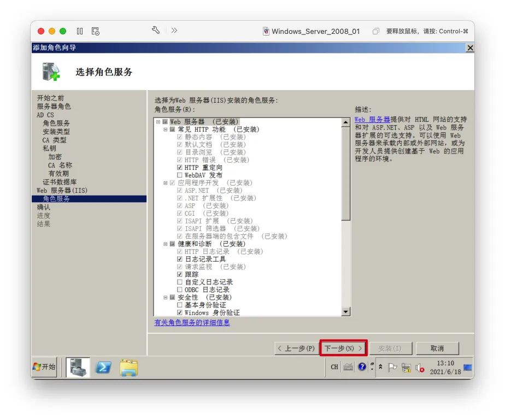The image size is (505, 420).
Task: Toggle the 安全性 group checkbox
Action: (172, 297)
